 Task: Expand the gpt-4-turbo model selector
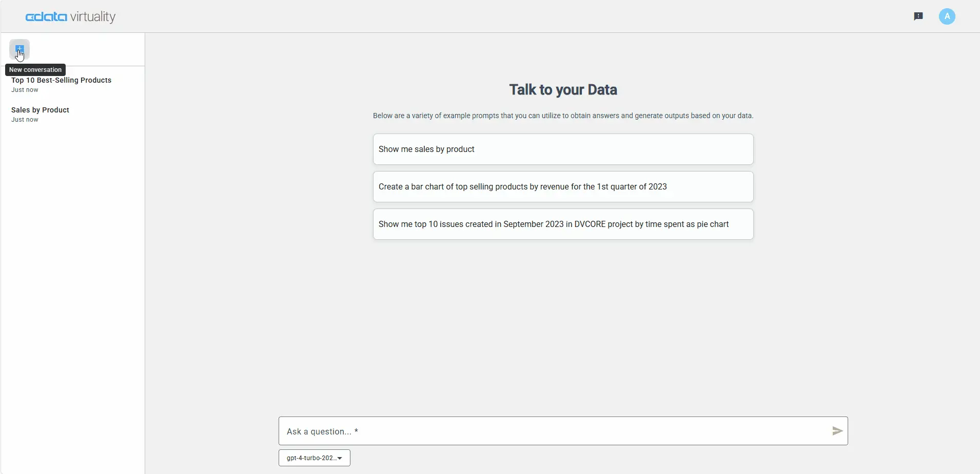313,457
